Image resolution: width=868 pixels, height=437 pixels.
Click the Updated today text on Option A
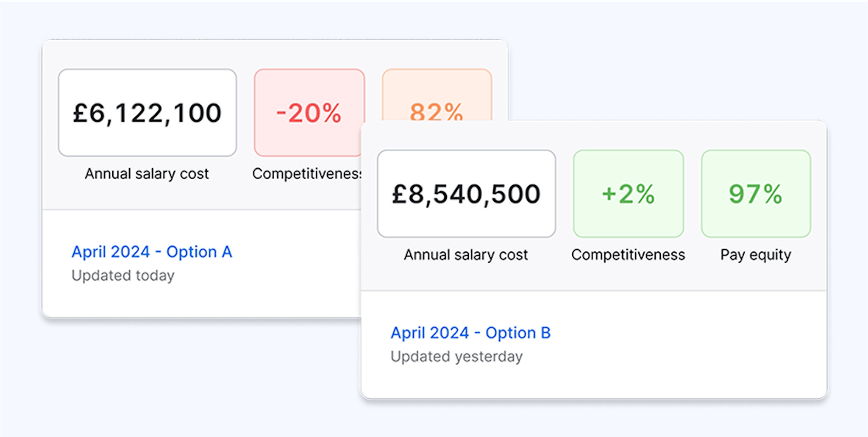(123, 276)
